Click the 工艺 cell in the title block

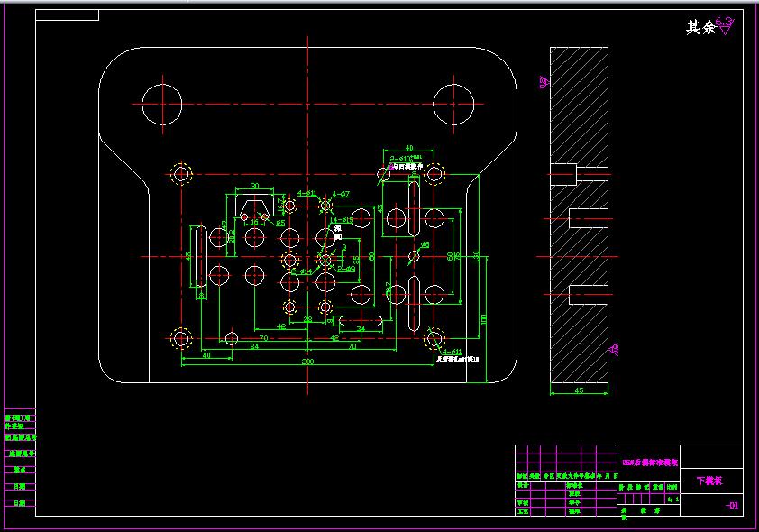(523, 511)
